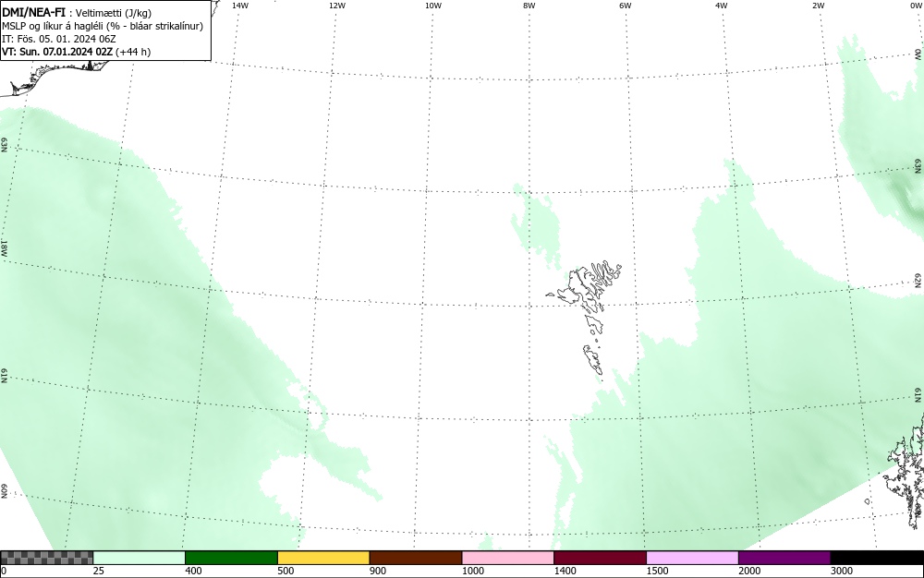924x578 pixels.
Task: Click the legend value "900"
Action: 378,571
